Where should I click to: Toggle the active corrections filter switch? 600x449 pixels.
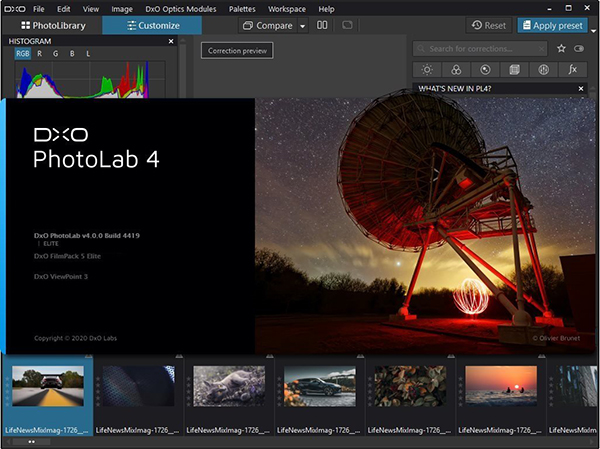(x=579, y=48)
